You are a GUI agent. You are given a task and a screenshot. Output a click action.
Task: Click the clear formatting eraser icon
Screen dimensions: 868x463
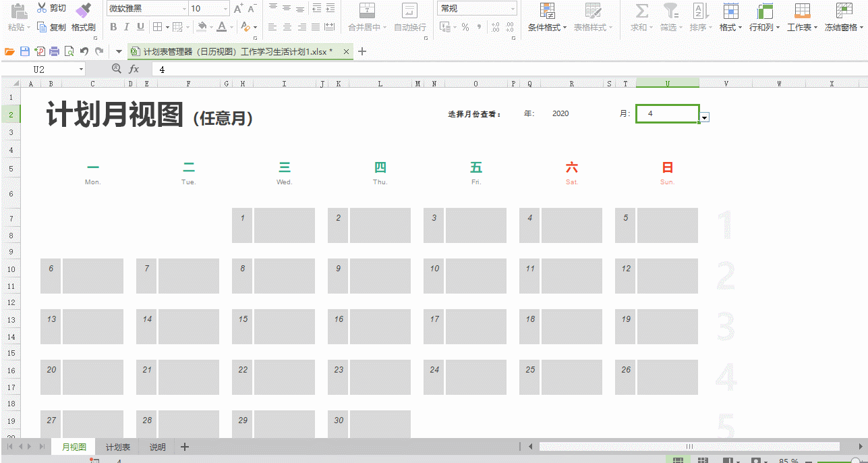(x=245, y=27)
